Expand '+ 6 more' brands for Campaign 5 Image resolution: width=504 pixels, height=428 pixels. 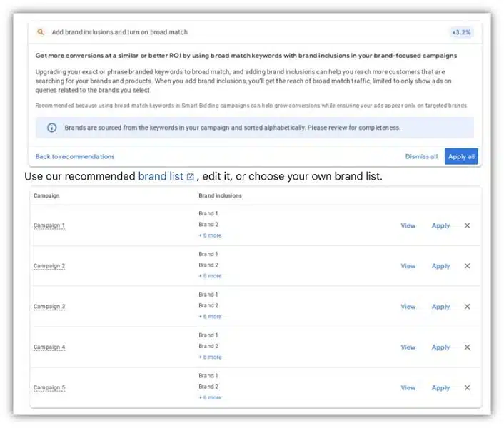(x=210, y=397)
